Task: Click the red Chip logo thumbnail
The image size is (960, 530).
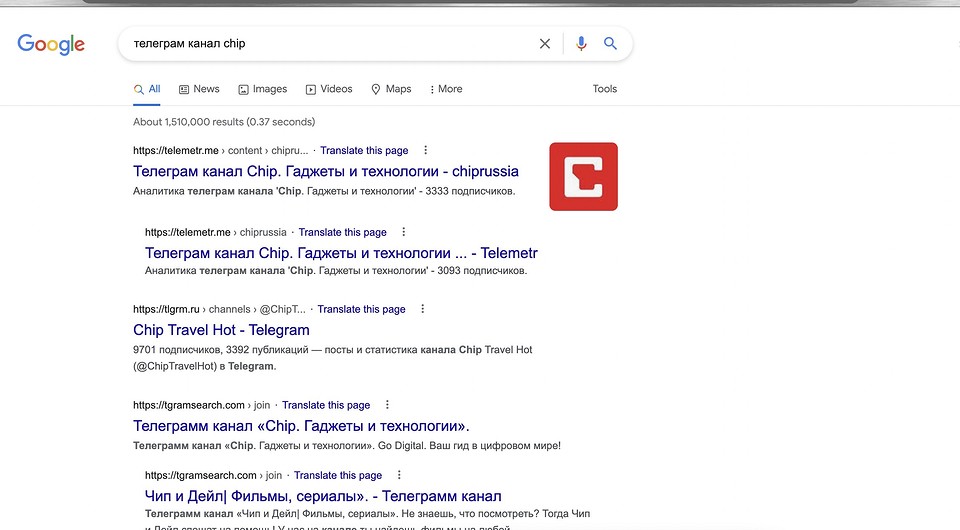Action: [x=583, y=177]
